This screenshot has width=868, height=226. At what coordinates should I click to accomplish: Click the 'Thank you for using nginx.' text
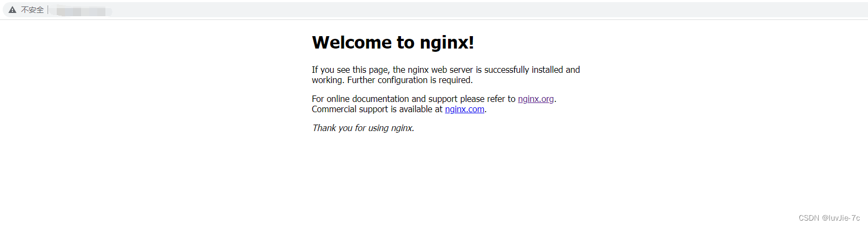363,128
